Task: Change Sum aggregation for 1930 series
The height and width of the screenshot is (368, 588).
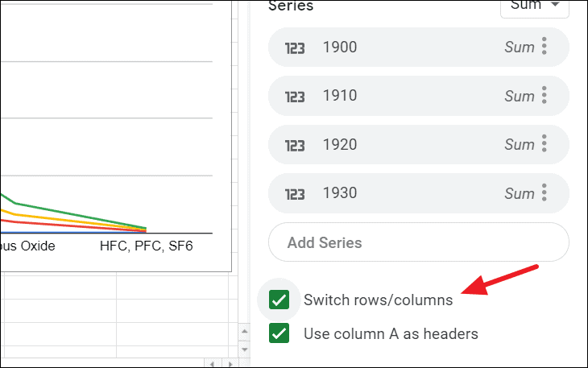Action: (x=519, y=193)
